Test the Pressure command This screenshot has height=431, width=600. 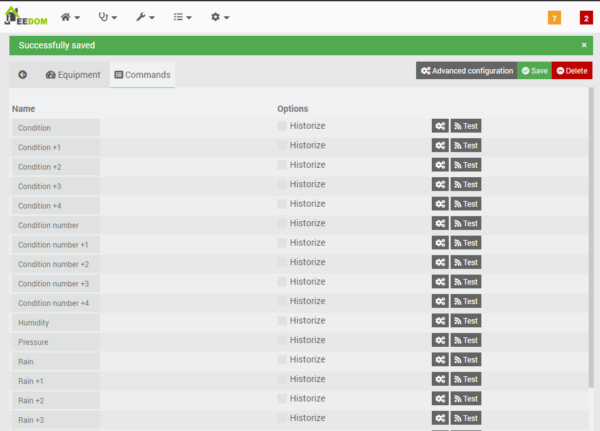pos(466,341)
